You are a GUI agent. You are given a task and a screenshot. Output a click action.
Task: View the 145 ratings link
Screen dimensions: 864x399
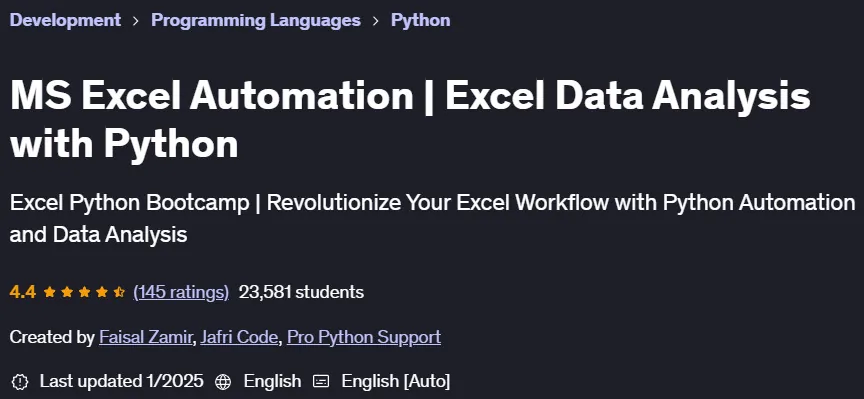[181, 292]
